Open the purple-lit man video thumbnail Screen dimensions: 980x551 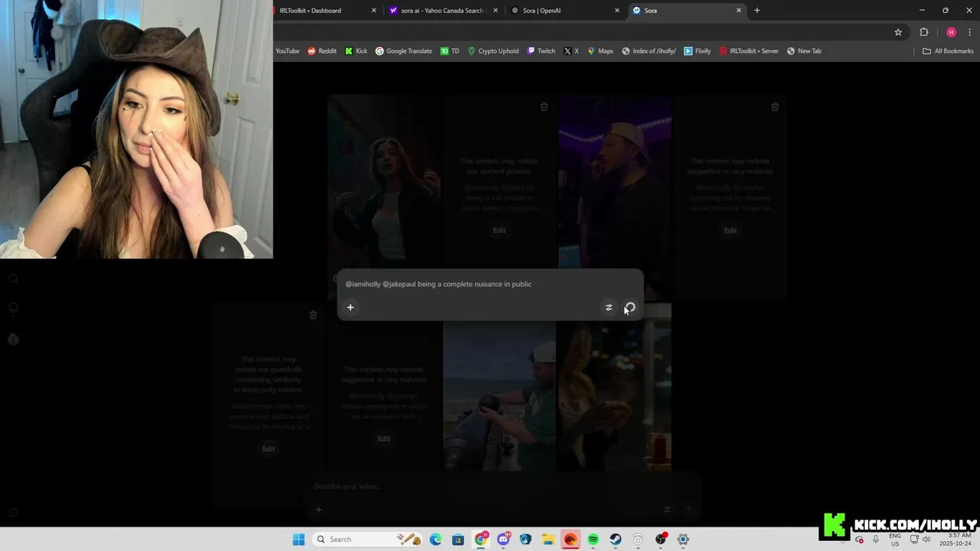[615, 181]
